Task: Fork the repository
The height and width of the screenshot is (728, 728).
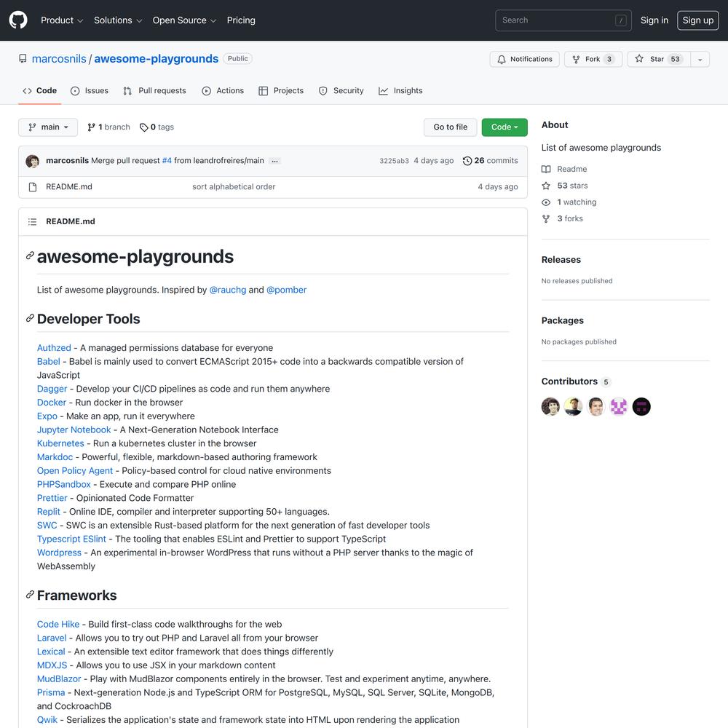Action: (x=593, y=60)
